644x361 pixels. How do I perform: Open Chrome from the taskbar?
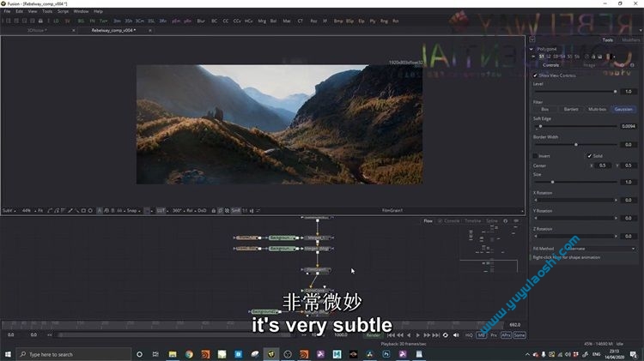click(x=189, y=354)
